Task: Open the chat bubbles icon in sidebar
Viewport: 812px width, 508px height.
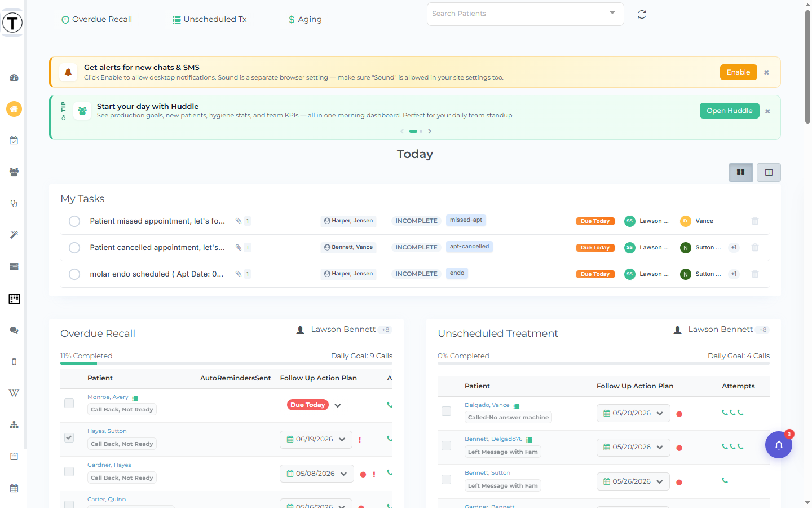Action: tap(14, 330)
